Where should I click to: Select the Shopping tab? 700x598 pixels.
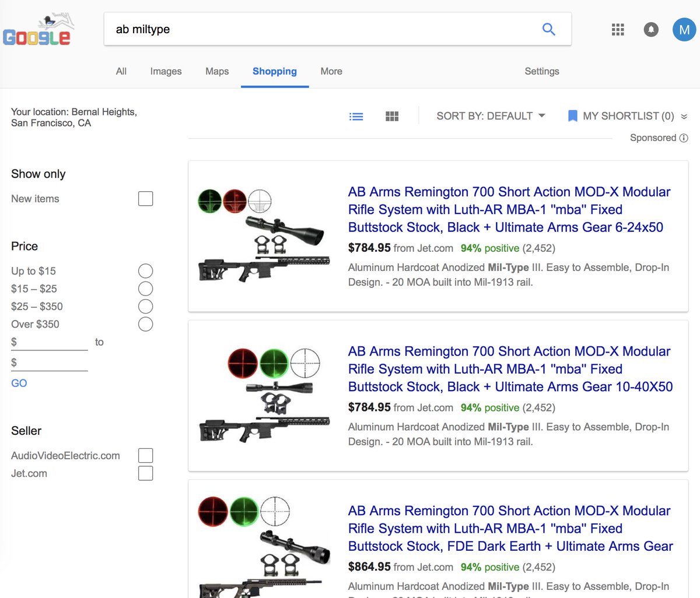[275, 71]
